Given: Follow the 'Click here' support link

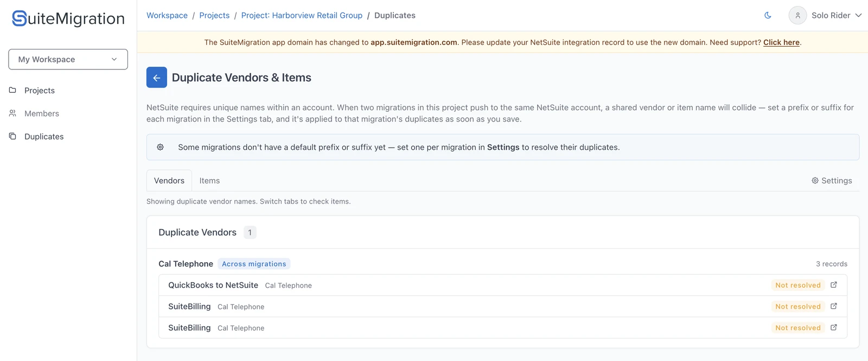Looking at the screenshot, I should coord(781,42).
